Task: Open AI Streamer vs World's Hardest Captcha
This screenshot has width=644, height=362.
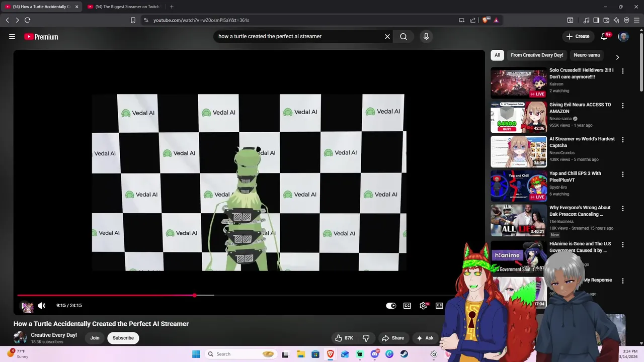Action: pos(582,142)
